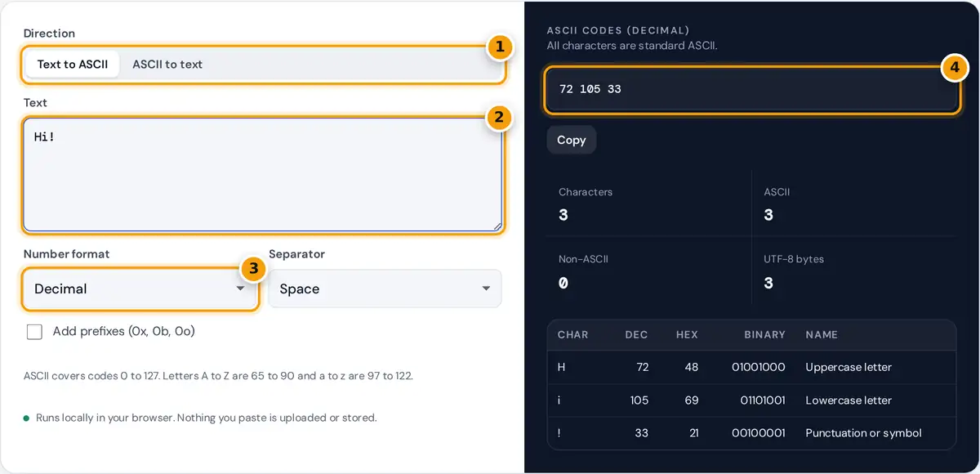Grab the text area resize handle
The width and height of the screenshot is (980, 474).
click(x=497, y=226)
